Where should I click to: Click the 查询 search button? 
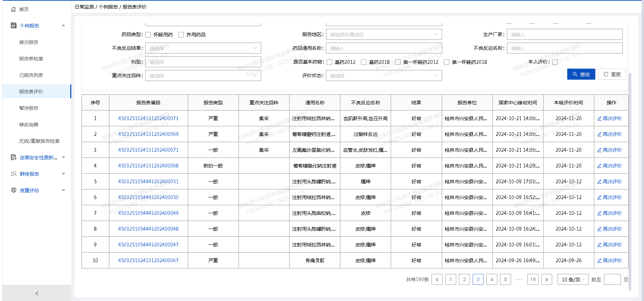(x=581, y=74)
